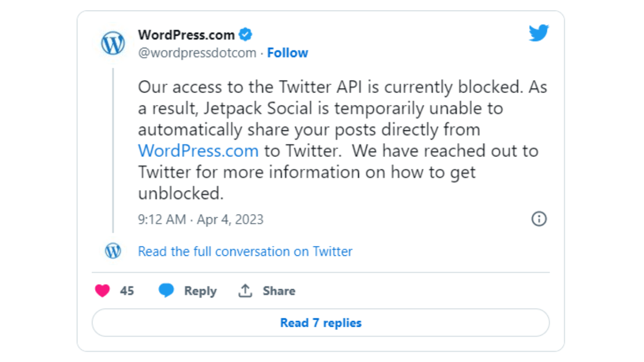Image resolution: width=644 pixels, height=362 pixels.
Task: Open the WordPress profile avatar
Action: 113,43
